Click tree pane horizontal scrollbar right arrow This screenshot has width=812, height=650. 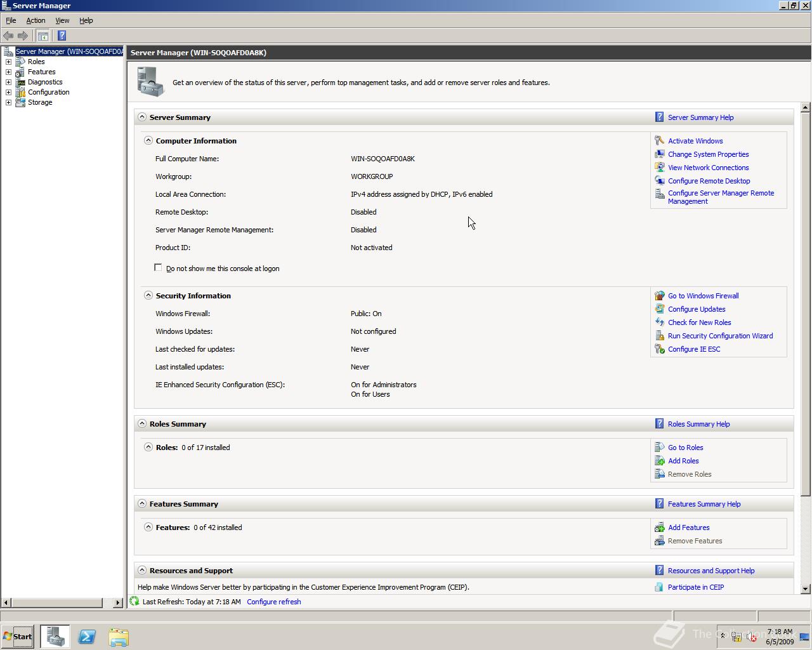point(118,602)
